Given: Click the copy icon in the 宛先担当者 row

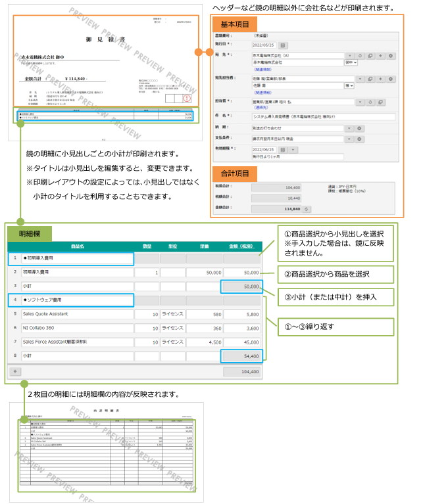Looking at the screenshot, I should coord(370,79).
